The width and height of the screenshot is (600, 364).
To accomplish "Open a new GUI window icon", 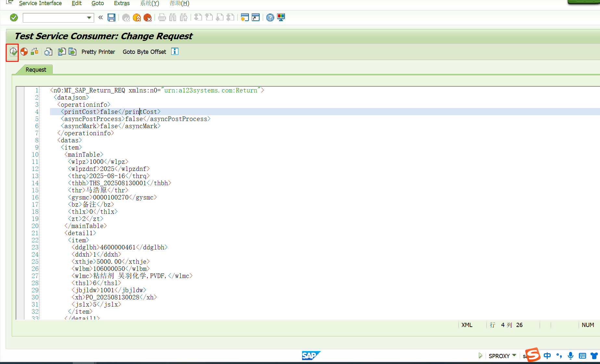I will click(245, 18).
